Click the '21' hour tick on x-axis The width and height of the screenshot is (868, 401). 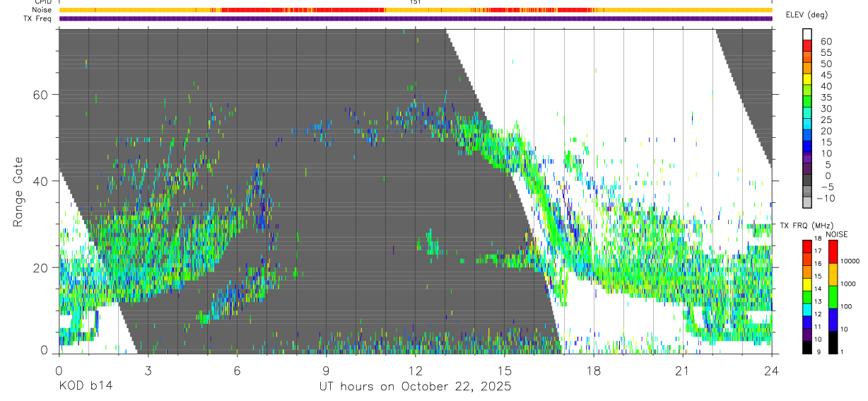point(682,370)
